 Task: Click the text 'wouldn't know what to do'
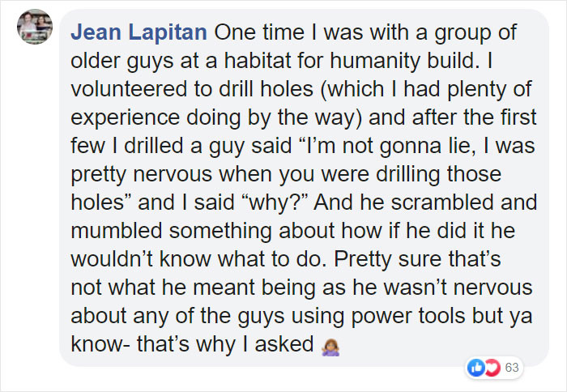[x=196, y=259]
